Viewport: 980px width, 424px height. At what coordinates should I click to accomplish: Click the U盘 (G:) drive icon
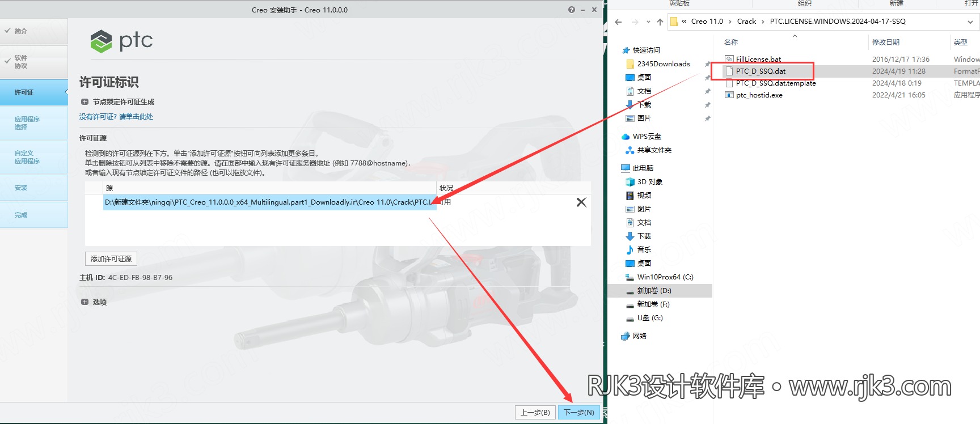click(x=630, y=318)
